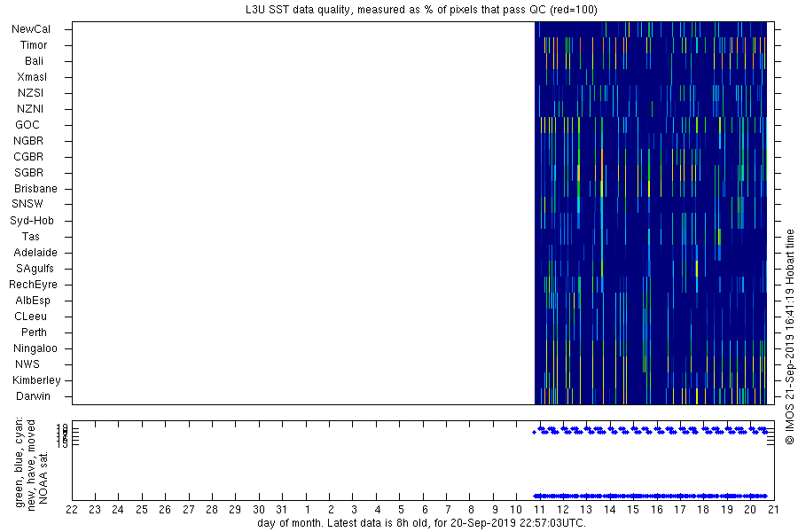Click day 31 on the x-axis
The height and width of the screenshot is (532, 798).
point(281,510)
